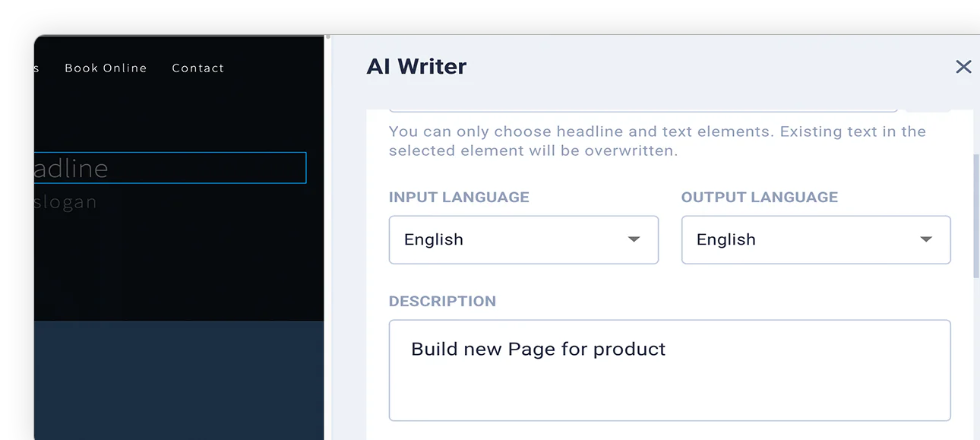Select the English value under Output Language

(x=726, y=239)
